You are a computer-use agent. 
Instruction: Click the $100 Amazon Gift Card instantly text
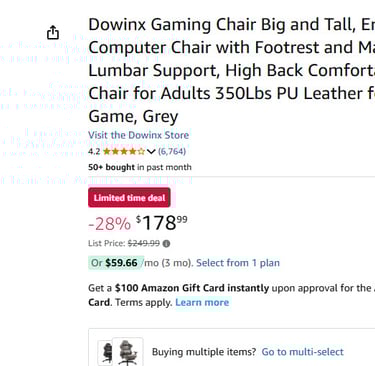point(192,288)
